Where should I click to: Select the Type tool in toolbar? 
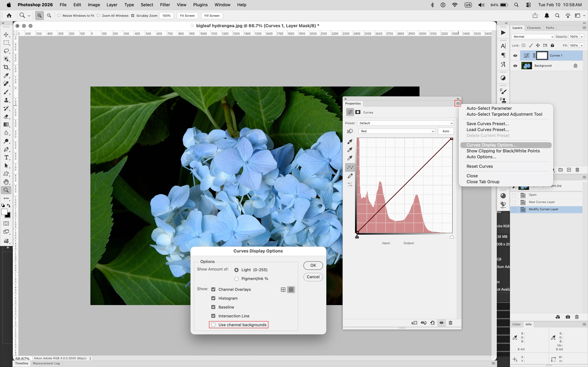6,157
